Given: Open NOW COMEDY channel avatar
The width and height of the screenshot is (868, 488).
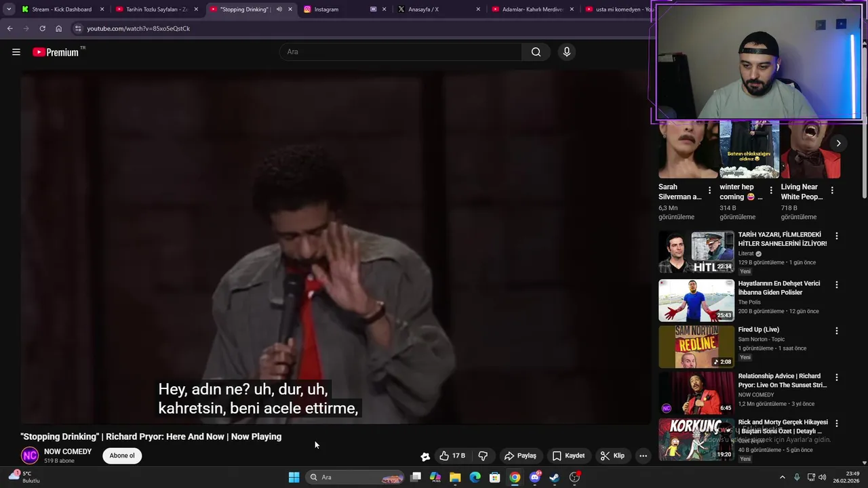Looking at the screenshot, I should [x=30, y=456].
